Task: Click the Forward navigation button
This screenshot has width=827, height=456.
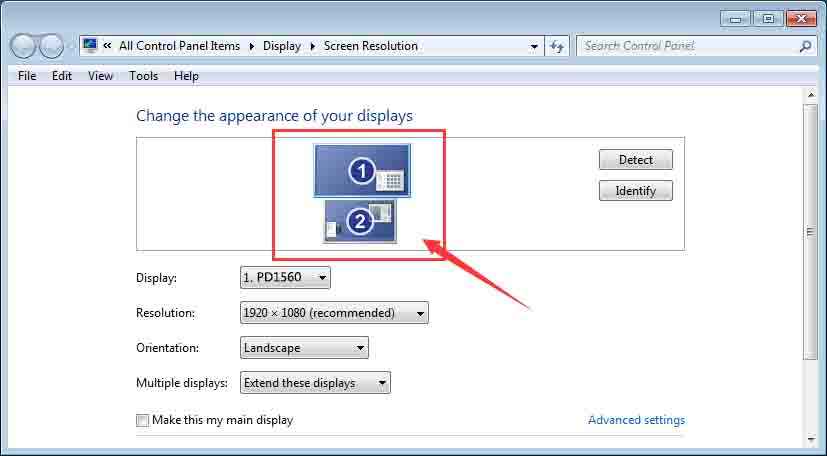Action: 52,46
